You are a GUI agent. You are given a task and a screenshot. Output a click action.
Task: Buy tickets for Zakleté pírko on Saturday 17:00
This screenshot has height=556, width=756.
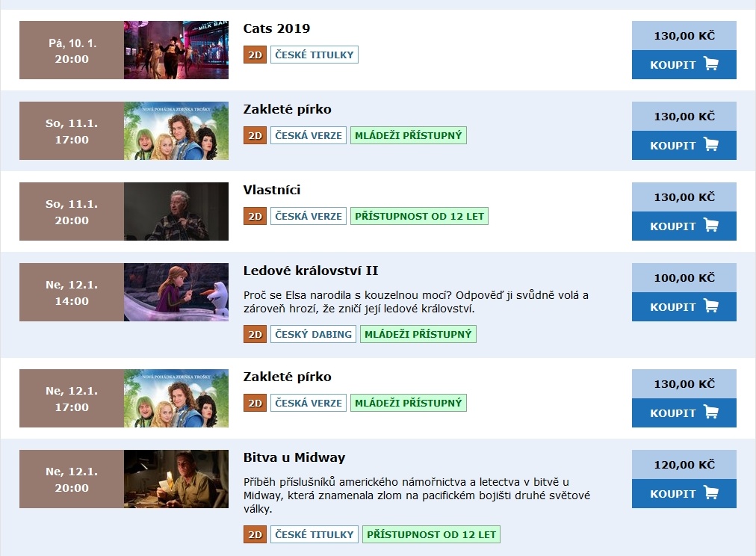(684, 145)
